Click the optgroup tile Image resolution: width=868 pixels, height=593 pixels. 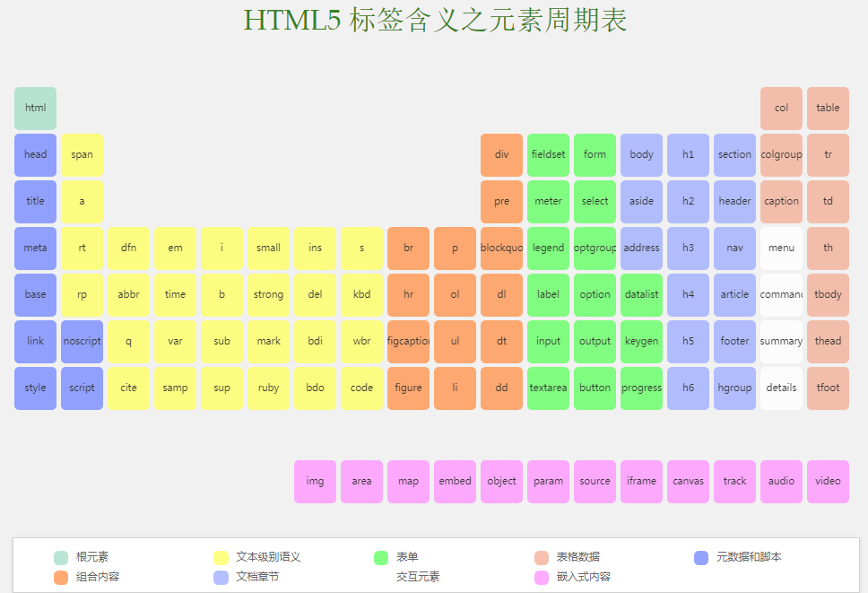[x=595, y=248]
